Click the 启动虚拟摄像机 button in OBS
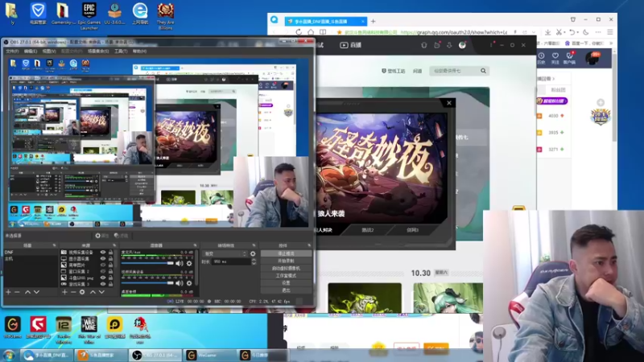This screenshot has height=362, width=644. click(286, 269)
